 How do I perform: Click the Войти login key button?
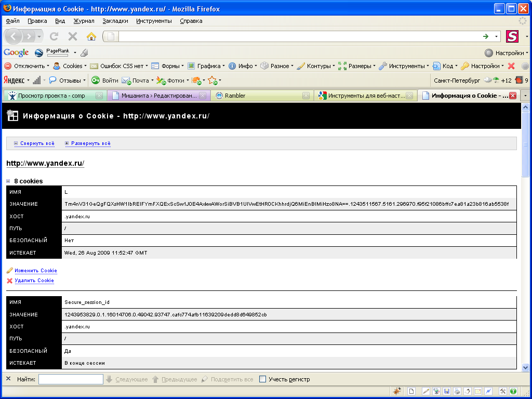point(105,81)
